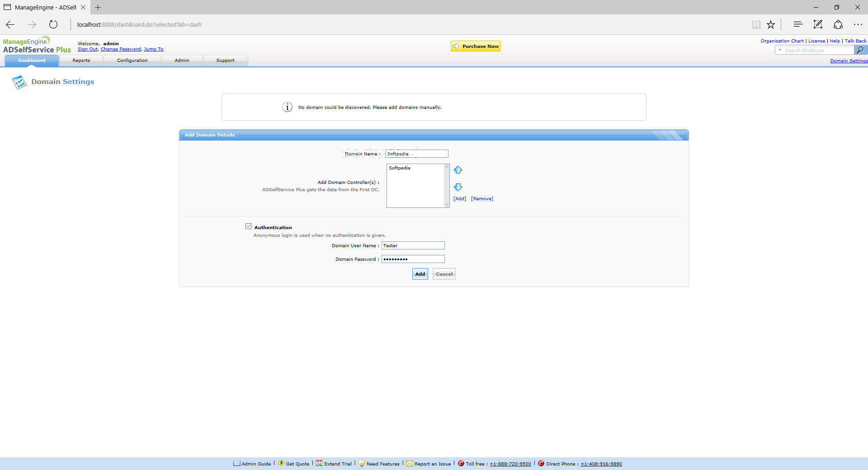This screenshot has width=868, height=470.
Task: Click the Admin Guide footer link
Action: click(256, 464)
